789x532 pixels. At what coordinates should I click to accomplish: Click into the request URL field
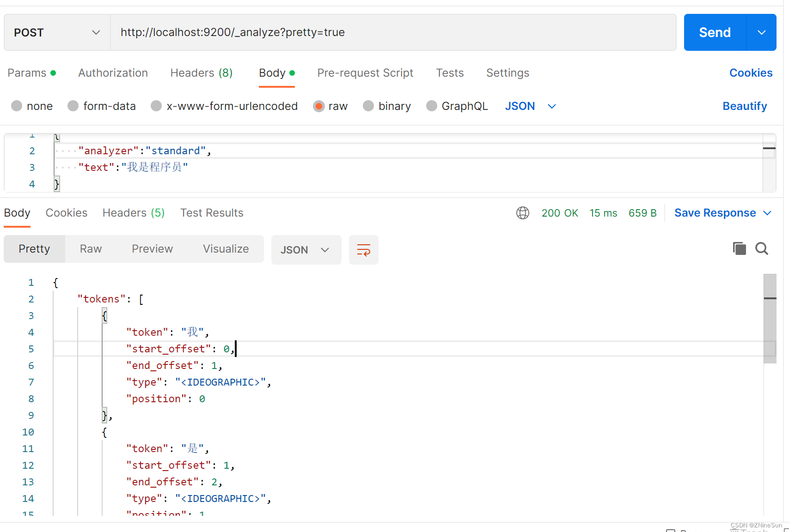(393, 32)
